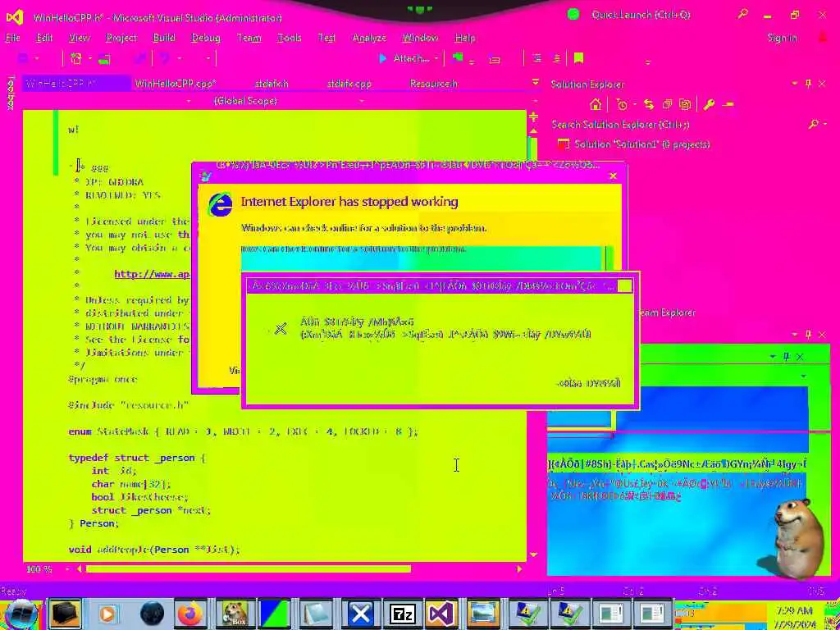Open the 100 % zoom dropdown
The image size is (840, 630).
(x=67, y=569)
